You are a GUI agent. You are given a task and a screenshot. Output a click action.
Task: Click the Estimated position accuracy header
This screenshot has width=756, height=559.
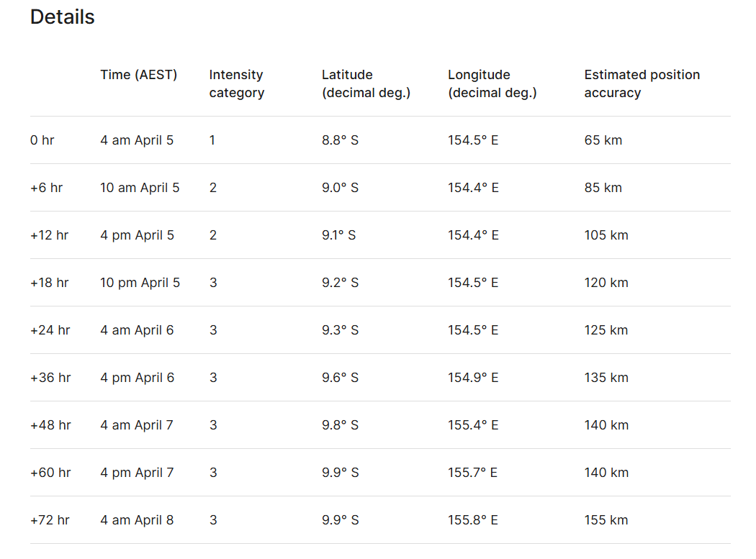pyautogui.click(x=642, y=83)
